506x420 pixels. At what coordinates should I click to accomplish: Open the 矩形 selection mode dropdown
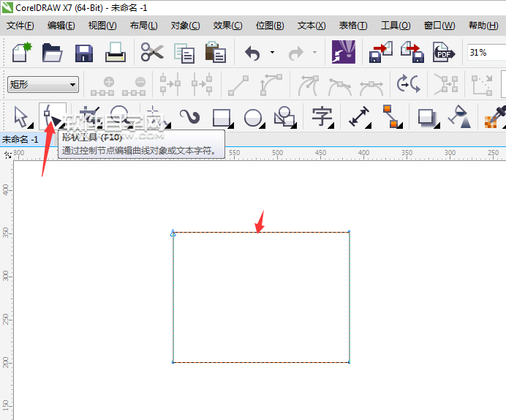tap(43, 85)
